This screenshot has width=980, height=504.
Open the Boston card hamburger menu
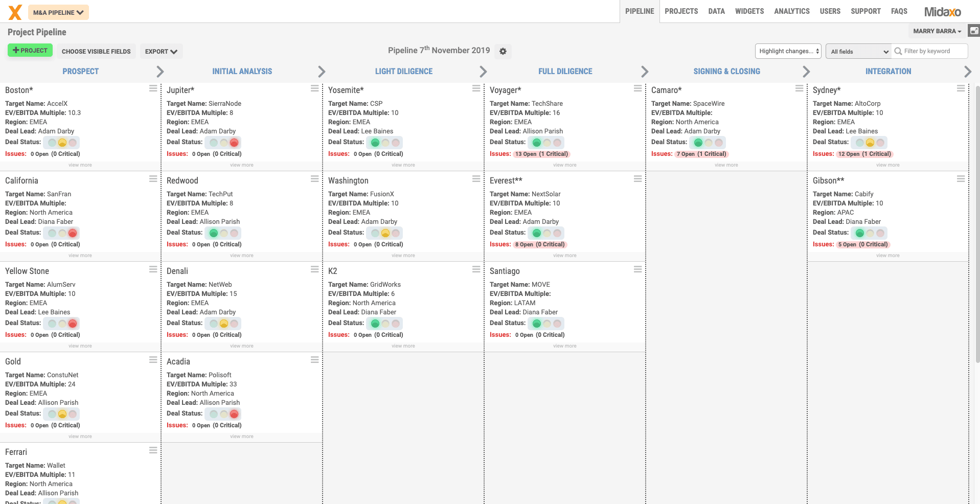153,88
